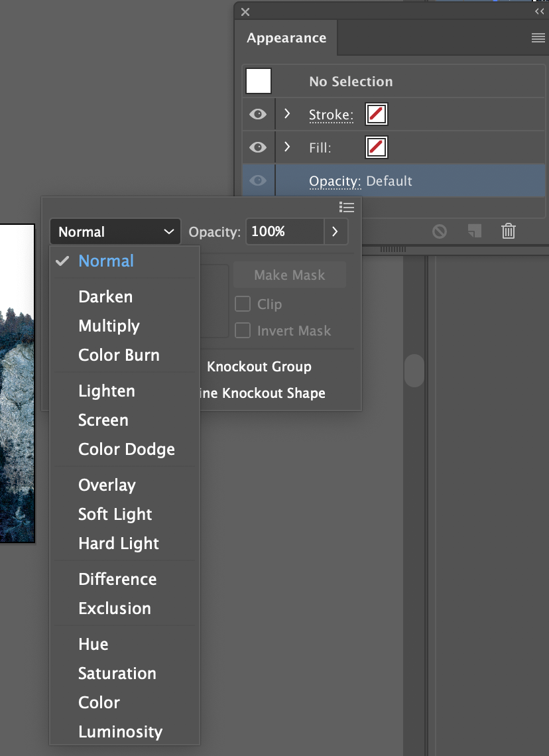Click the Delete Selected Item trash icon
Viewport: 549px width, 756px height.
[508, 231]
